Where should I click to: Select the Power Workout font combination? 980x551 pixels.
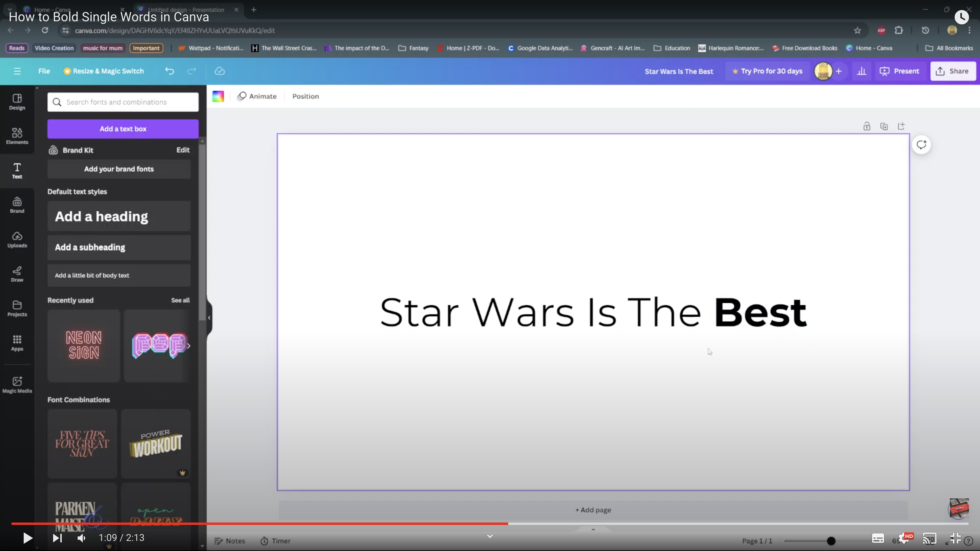[156, 443]
